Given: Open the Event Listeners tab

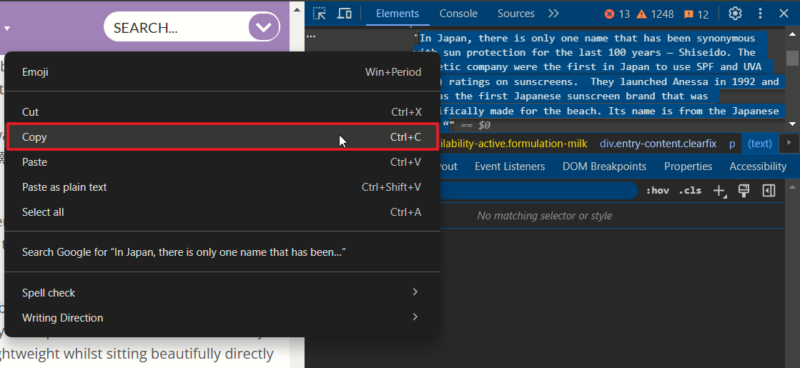Looking at the screenshot, I should click(510, 166).
